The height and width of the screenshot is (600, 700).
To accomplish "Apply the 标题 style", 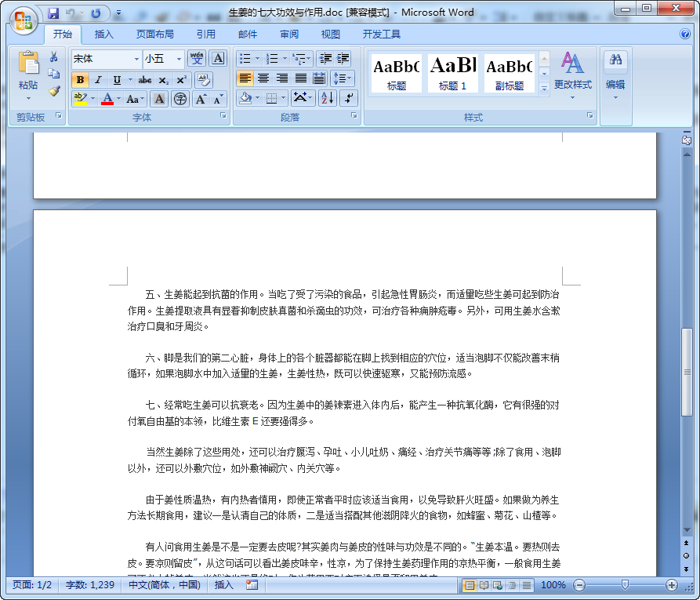I will [397, 73].
